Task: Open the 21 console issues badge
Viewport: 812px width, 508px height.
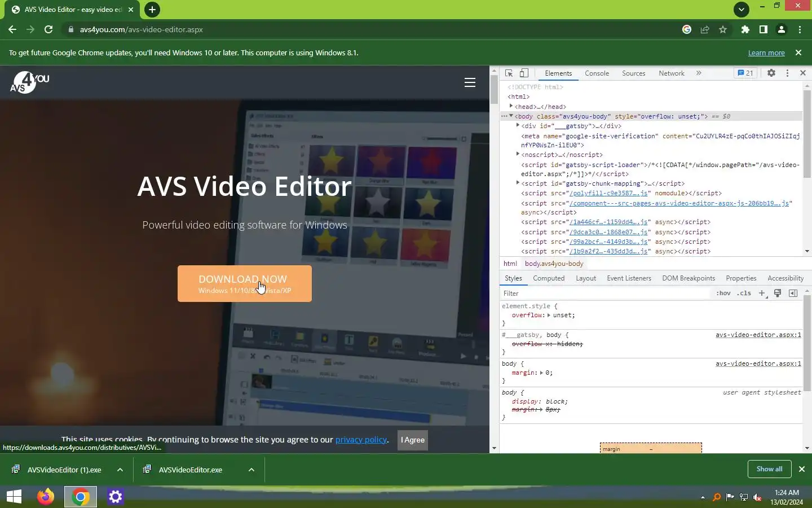Action: (745, 73)
